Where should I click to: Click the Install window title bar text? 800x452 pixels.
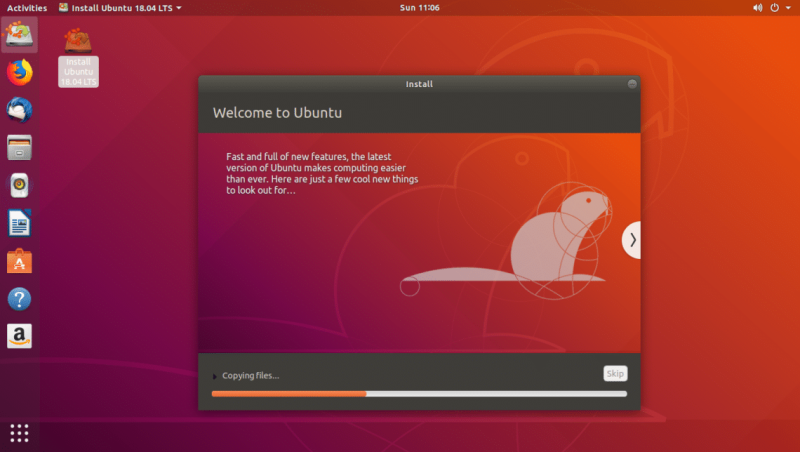(x=419, y=84)
